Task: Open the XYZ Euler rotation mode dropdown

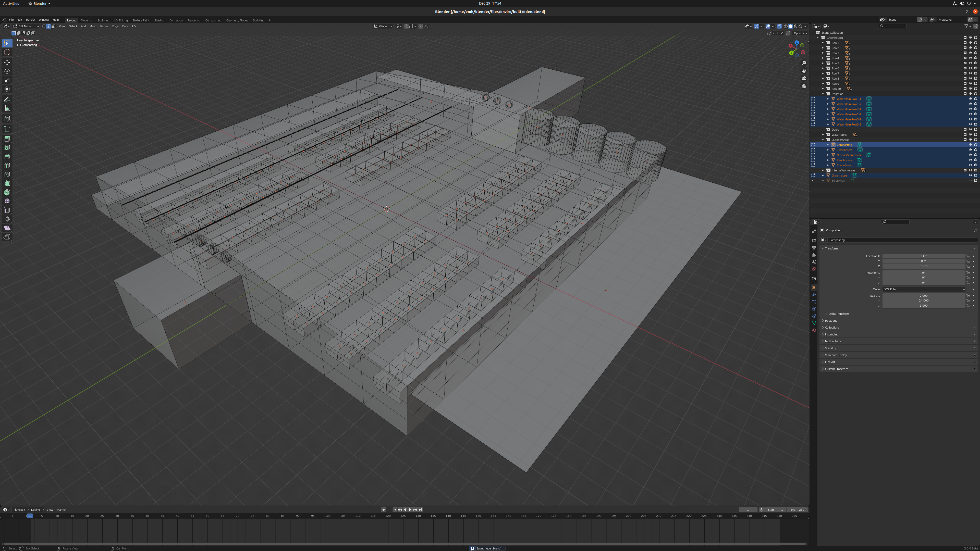Action: [924, 289]
